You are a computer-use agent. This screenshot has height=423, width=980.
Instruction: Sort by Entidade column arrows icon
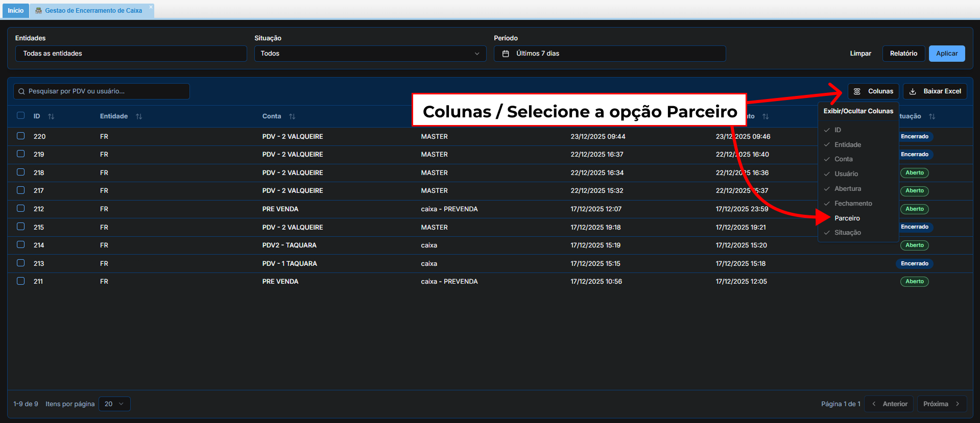139,117
